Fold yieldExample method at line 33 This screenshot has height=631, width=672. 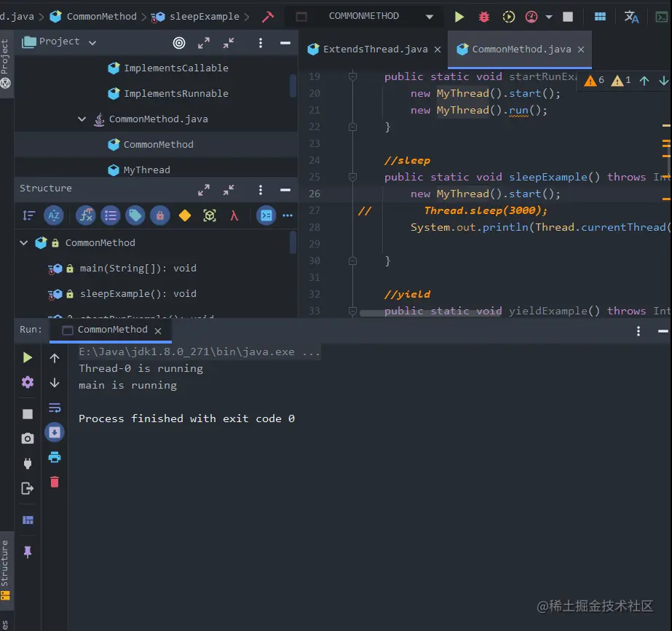coord(352,311)
